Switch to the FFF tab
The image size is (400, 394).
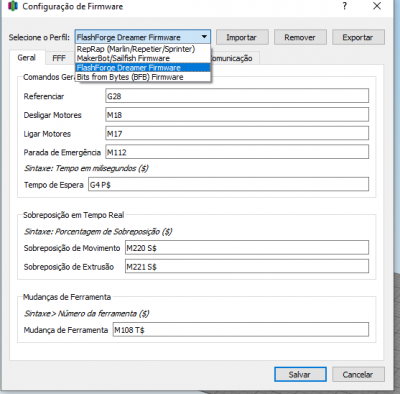(59, 58)
